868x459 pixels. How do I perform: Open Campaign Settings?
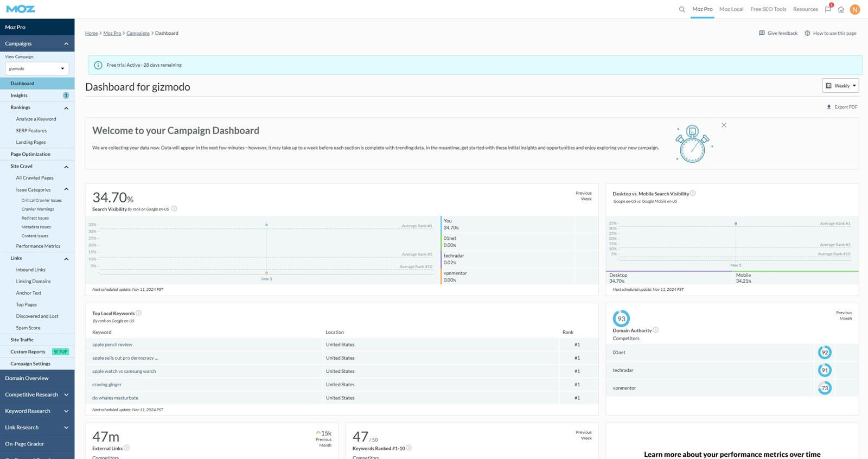30,364
